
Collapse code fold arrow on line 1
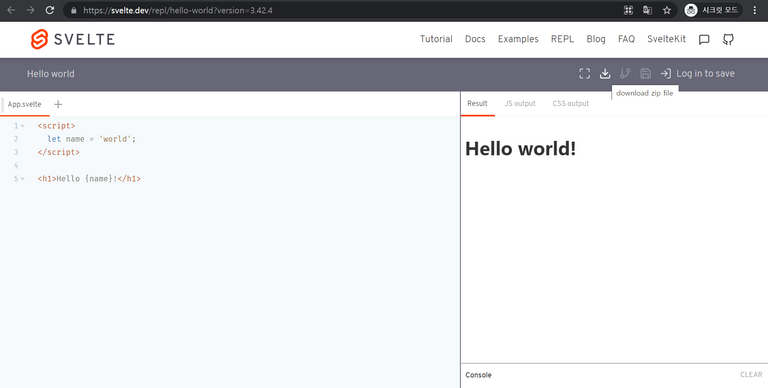click(x=23, y=126)
